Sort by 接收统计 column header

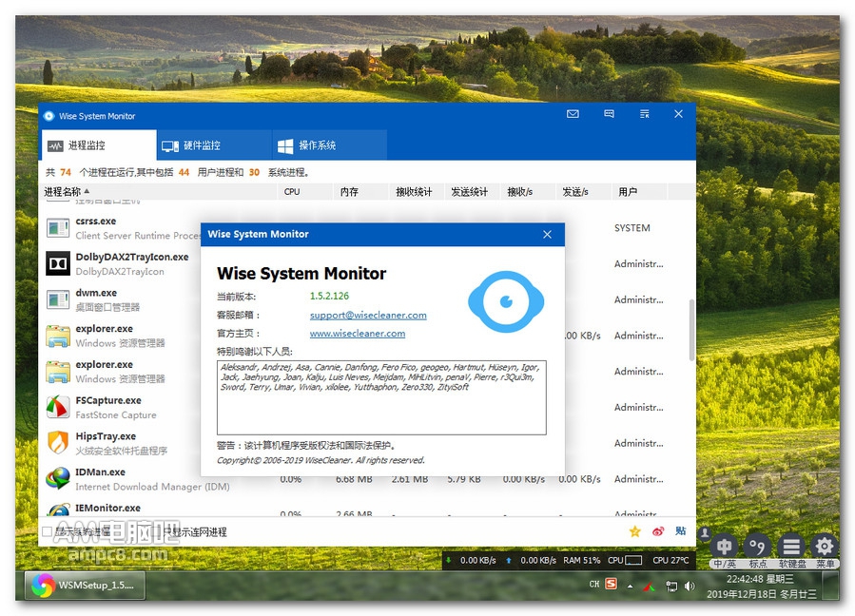point(414,191)
